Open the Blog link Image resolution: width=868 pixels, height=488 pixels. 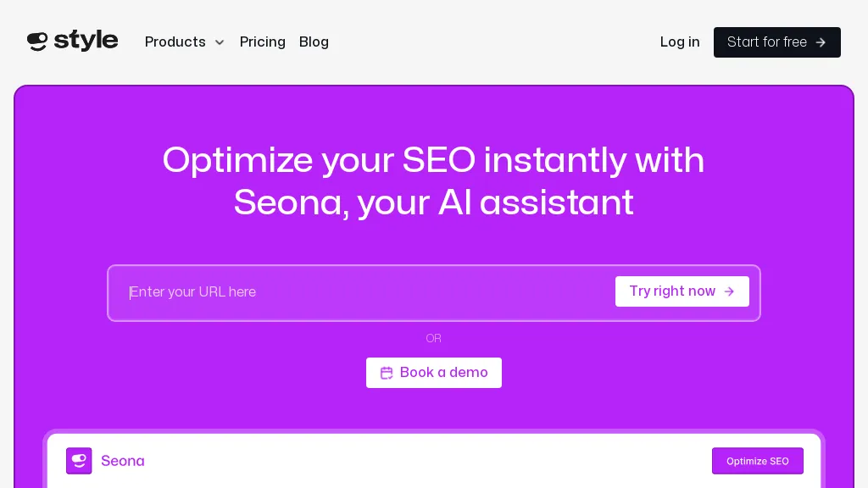(314, 42)
